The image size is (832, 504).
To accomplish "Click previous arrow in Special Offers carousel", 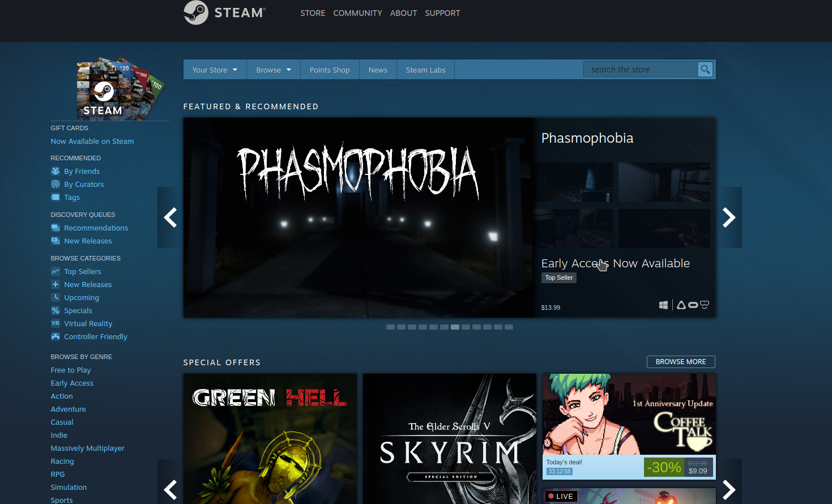I will [x=170, y=489].
